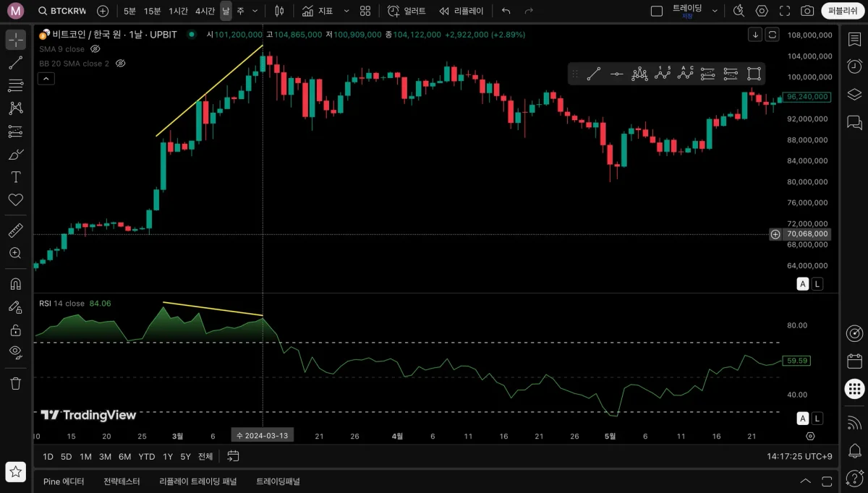The height and width of the screenshot is (493, 868).
Task: Click the yellow trend line on price chart
Action: pyautogui.click(x=210, y=90)
